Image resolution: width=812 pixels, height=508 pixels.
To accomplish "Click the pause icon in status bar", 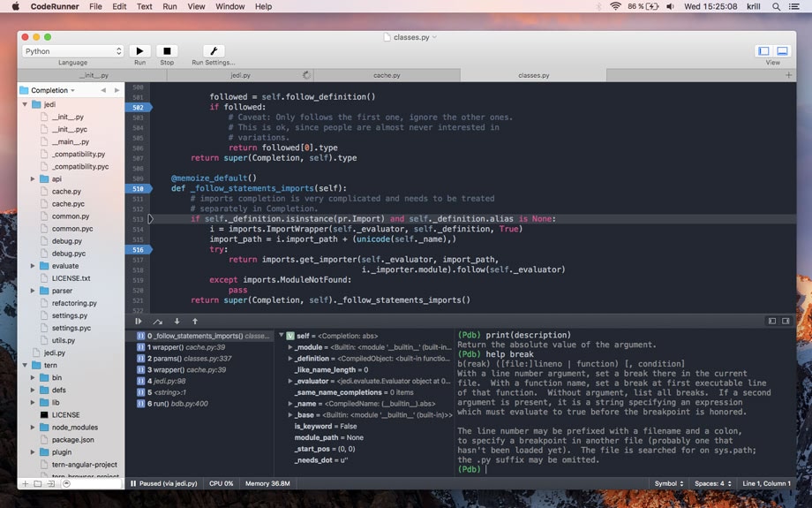I will coord(133,483).
